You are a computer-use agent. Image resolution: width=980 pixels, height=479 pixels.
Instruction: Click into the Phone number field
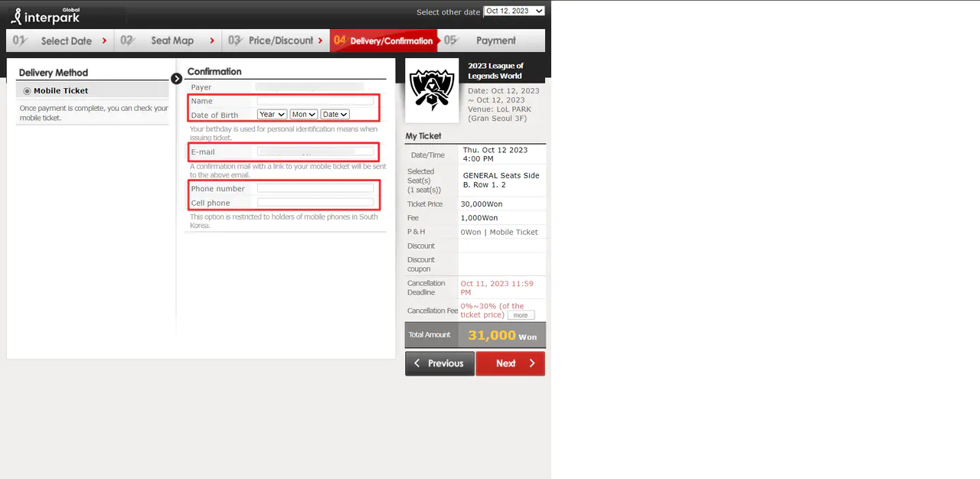click(315, 188)
